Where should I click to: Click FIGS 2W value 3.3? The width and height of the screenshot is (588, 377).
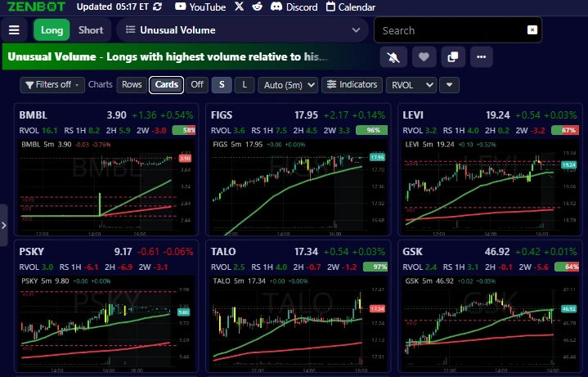click(x=343, y=131)
